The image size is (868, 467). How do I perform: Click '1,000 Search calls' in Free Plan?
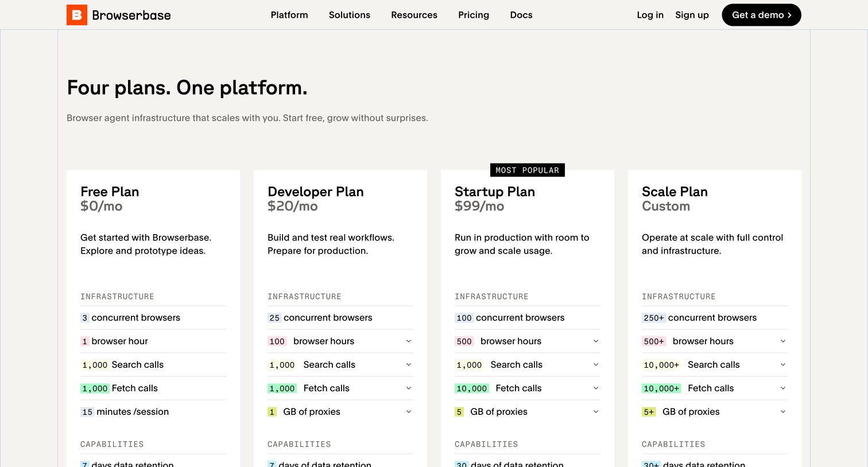[x=122, y=365]
